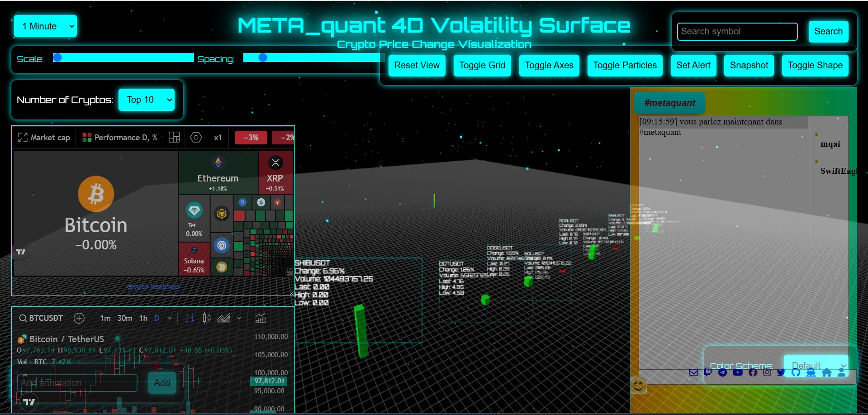Click the Ethereum tile in heatmap

[x=218, y=173]
